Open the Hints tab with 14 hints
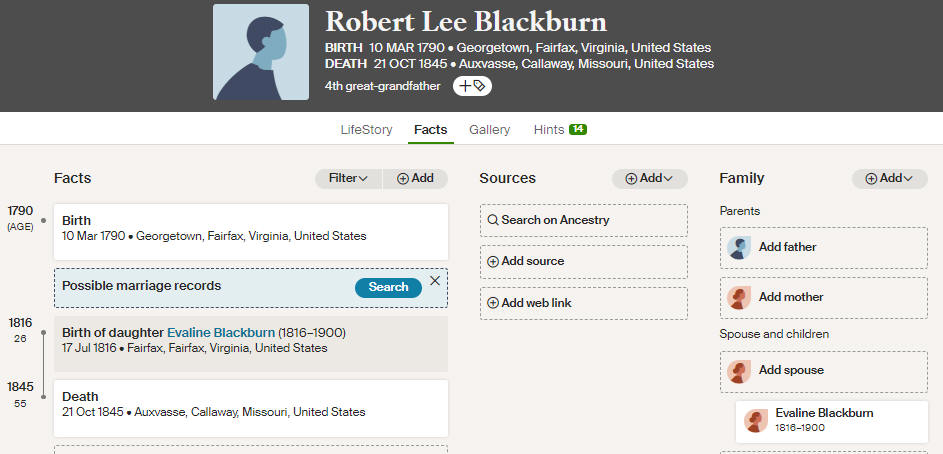 coord(560,129)
